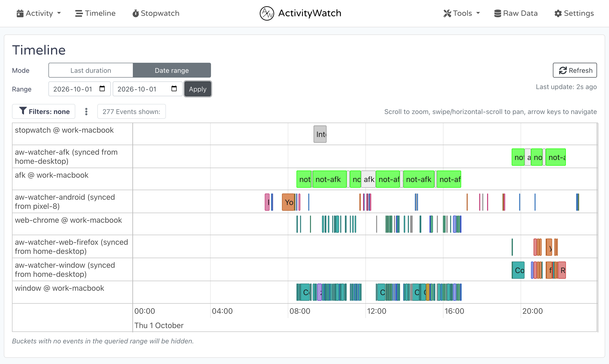
Task: Click the three-dot options icon
Action: [x=86, y=112]
